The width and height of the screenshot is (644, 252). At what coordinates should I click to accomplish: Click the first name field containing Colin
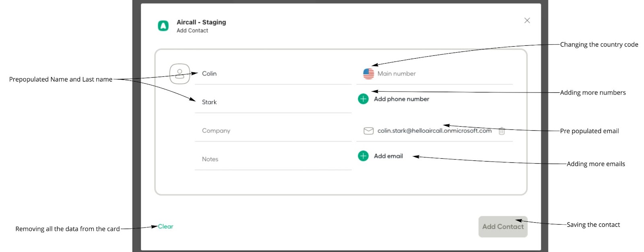(x=273, y=74)
